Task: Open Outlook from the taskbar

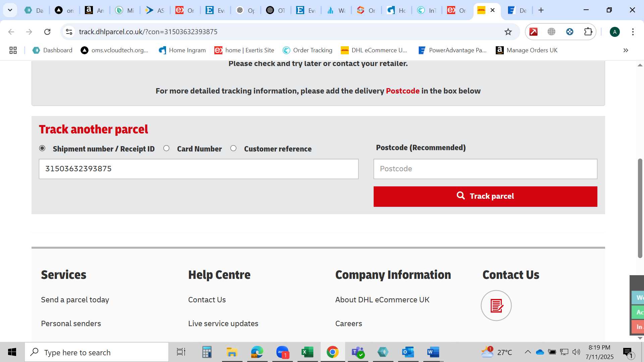Action: click(408, 352)
